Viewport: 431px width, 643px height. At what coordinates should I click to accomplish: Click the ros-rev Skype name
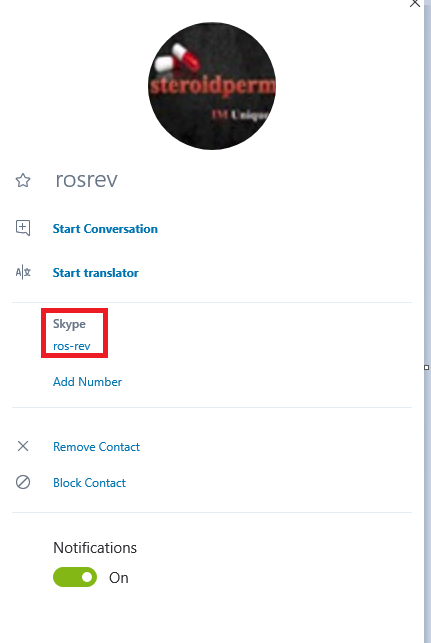(x=72, y=346)
